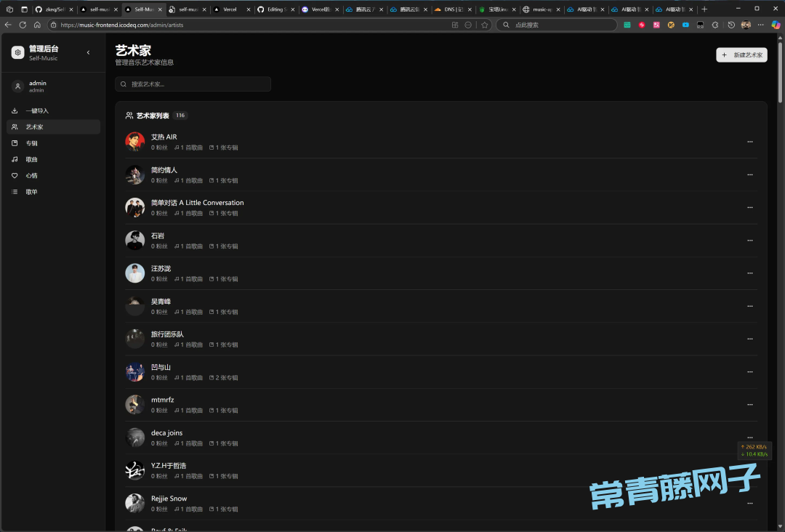The width and height of the screenshot is (785, 532).
Task: Open the 专辑 albums section
Action: [x=31, y=143]
